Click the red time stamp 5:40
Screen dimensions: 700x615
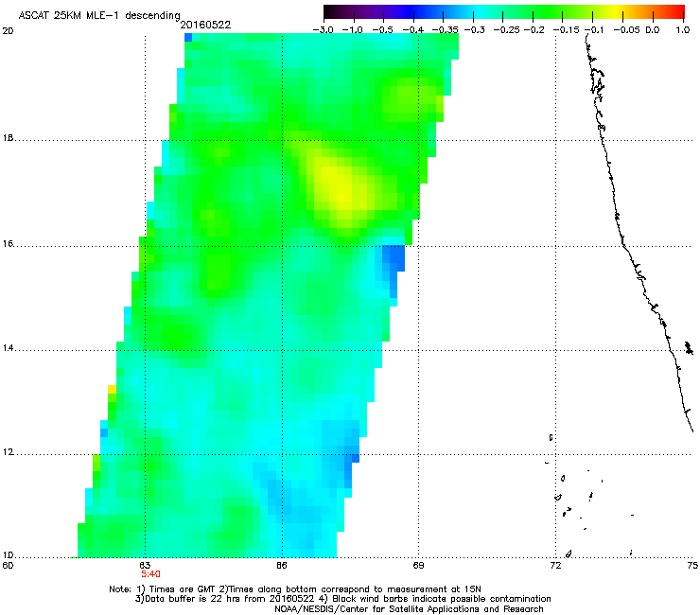point(150,574)
